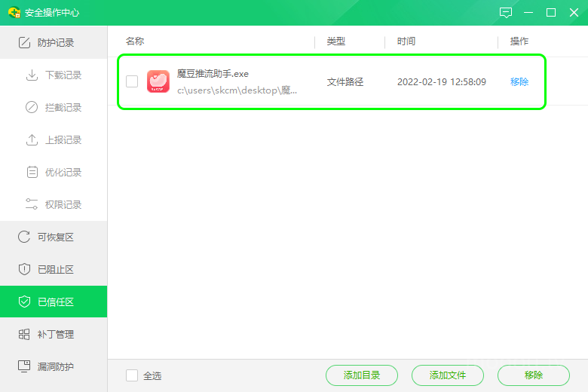This screenshot has width=588, height=392.
Task: Click the 时间 column header
Action: coord(406,41)
